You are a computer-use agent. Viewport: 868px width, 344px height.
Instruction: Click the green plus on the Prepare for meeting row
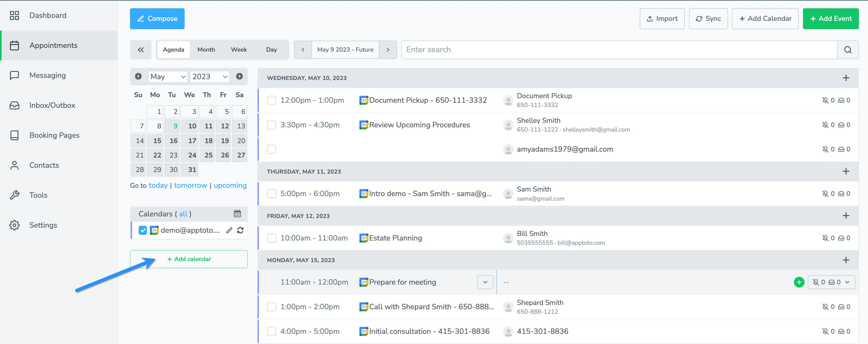click(799, 282)
